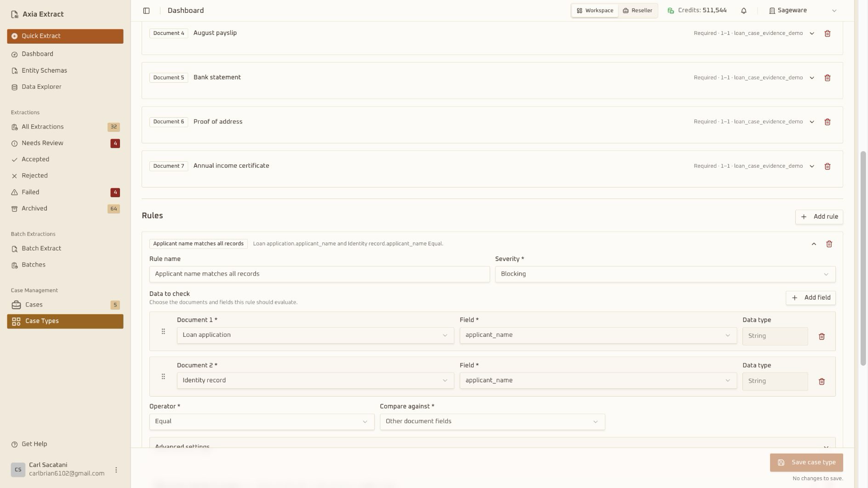Expand Document 6 Proof of address details
Image resolution: width=868 pixels, height=488 pixels.
click(x=812, y=122)
